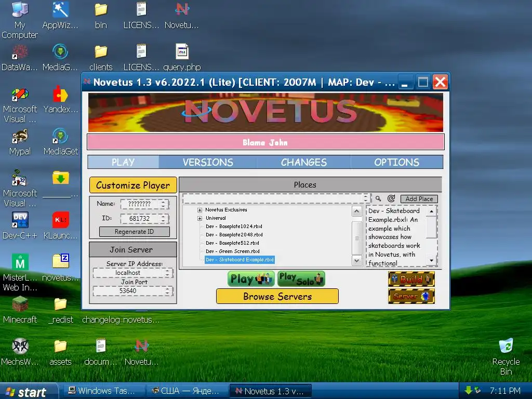This screenshot has width=532, height=399.
Task: Open the MediaGet icon beside Mypal
Action: 60,141
